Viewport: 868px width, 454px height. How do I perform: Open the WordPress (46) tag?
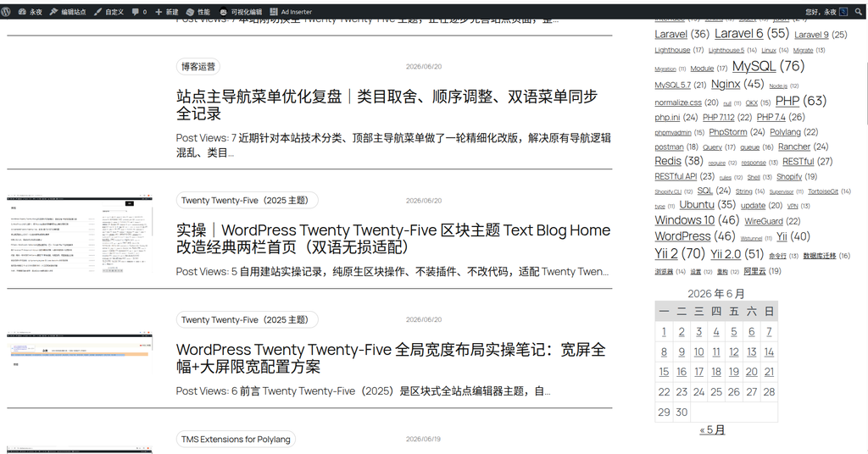(682, 236)
